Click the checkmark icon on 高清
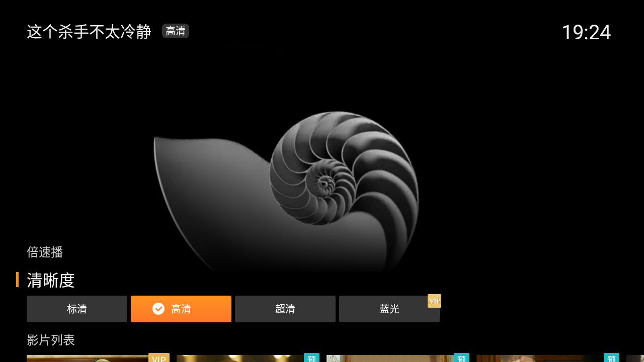The width and height of the screenshot is (644, 362). coord(158,309)
